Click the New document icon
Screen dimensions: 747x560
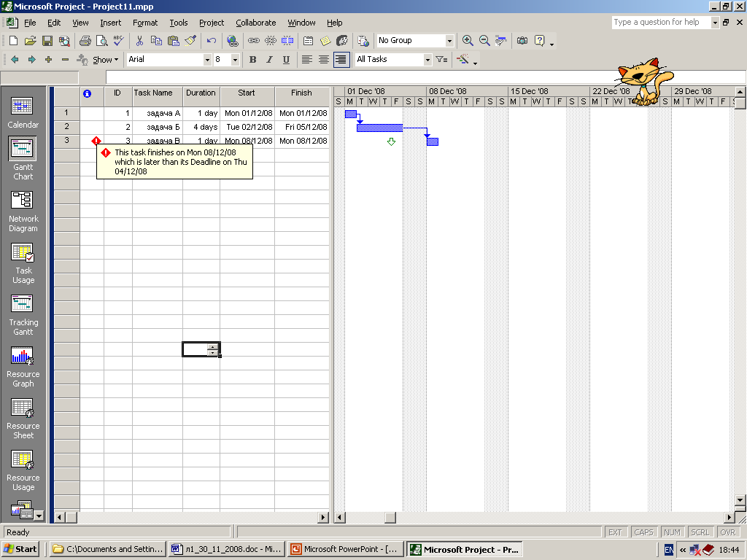[x=14, y=41]
